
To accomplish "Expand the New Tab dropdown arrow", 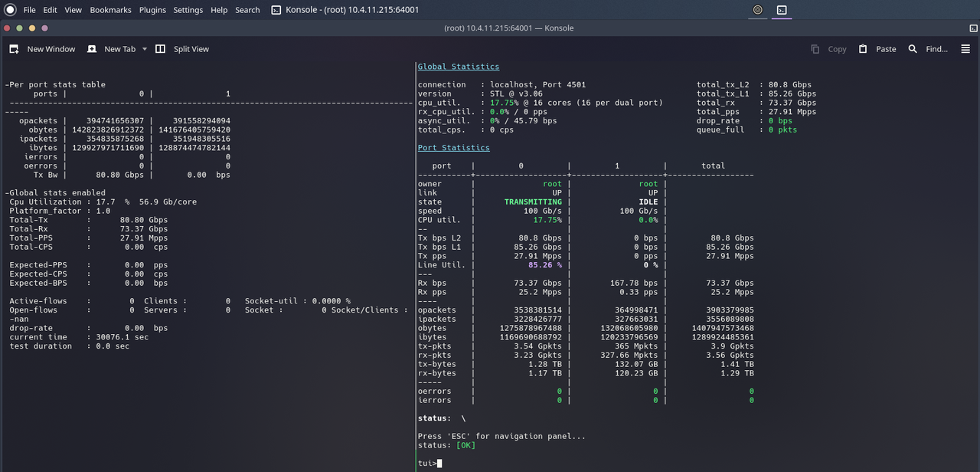I will pyautogui.click(x=145, y=49).
